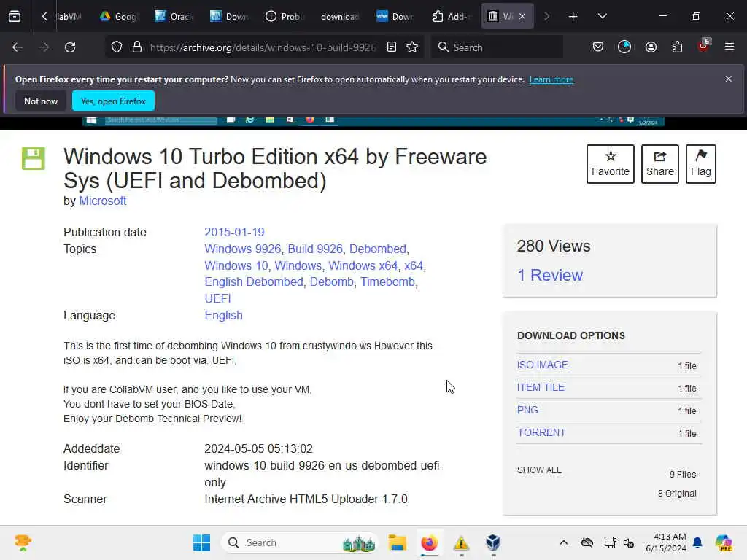Screen dimensions: 747x560
Task: Switch to the Add-ons tab
Action: coord(451,17)
